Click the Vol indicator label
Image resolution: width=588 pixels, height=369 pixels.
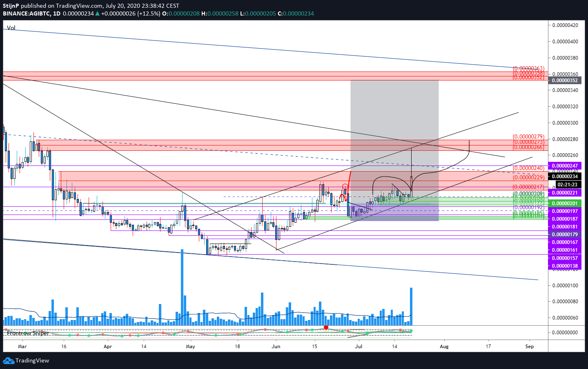11,28
